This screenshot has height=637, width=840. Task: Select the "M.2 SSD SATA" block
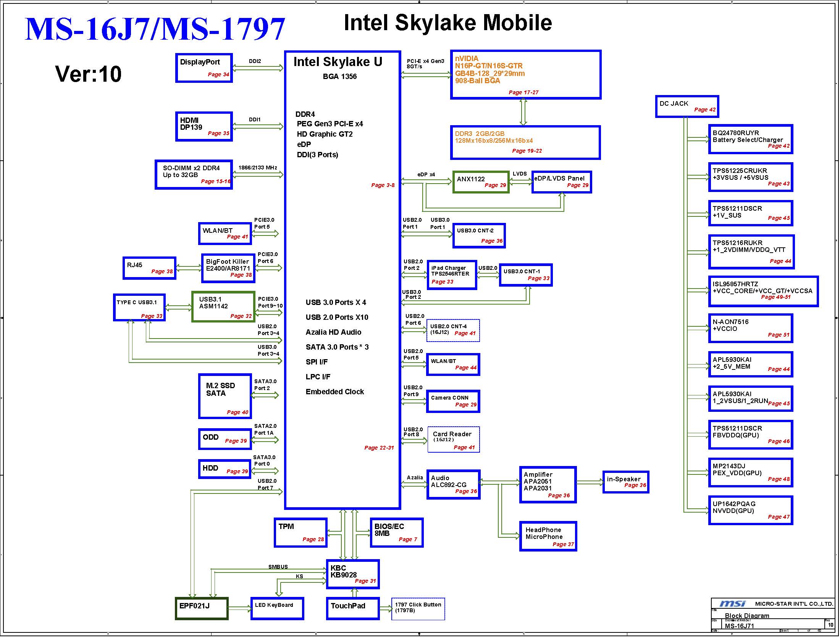225,397
